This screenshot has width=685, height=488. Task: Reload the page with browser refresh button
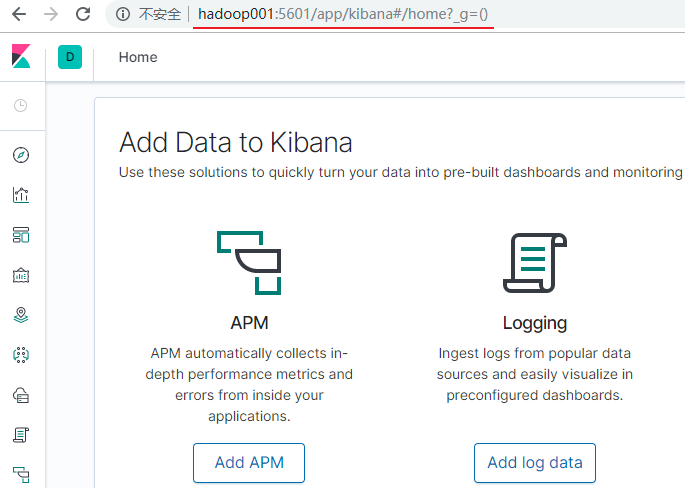click(x=83, y=15)
